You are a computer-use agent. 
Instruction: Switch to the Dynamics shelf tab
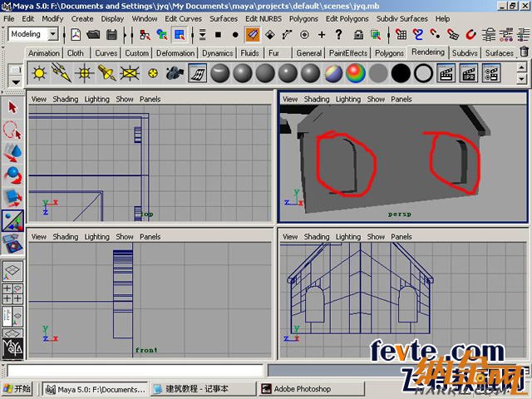217,53
